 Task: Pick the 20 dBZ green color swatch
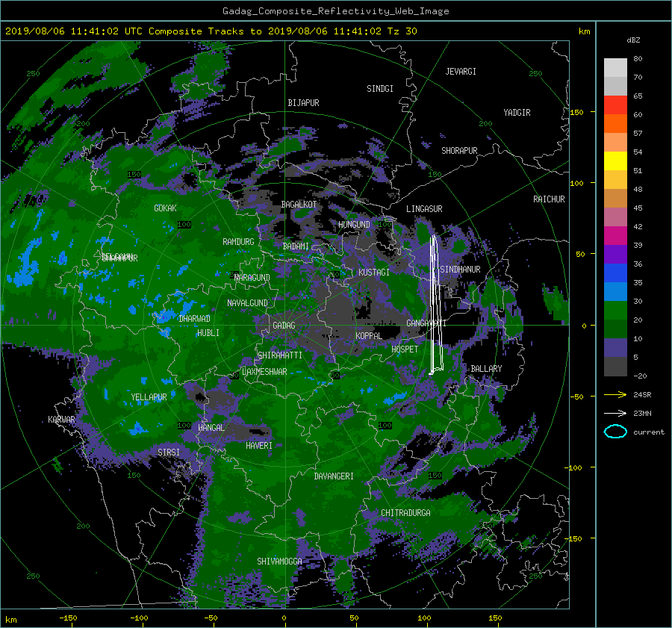[x=615, y=311]
